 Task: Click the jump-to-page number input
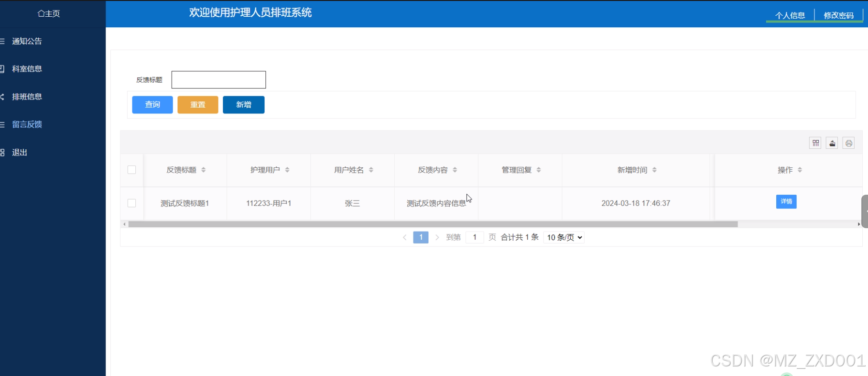tap(475, 237)
